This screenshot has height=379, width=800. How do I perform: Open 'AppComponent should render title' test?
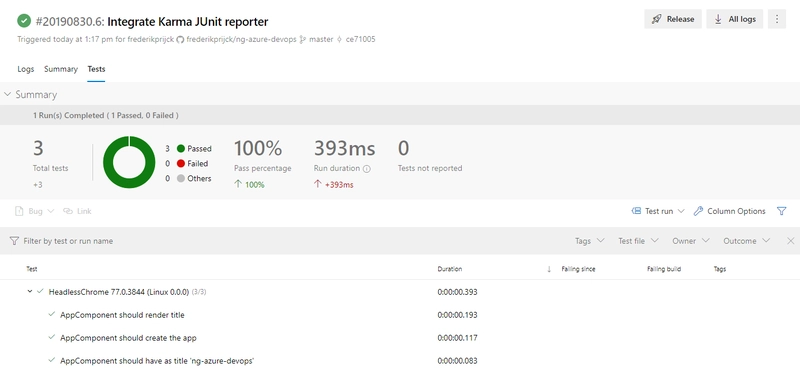point(122,315)
